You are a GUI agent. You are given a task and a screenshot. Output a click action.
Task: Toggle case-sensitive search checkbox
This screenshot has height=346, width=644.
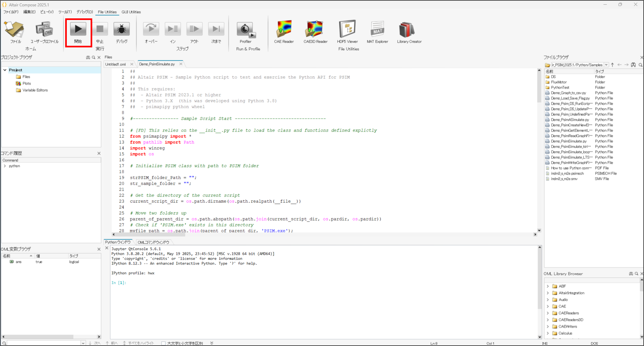click(164, 343)
